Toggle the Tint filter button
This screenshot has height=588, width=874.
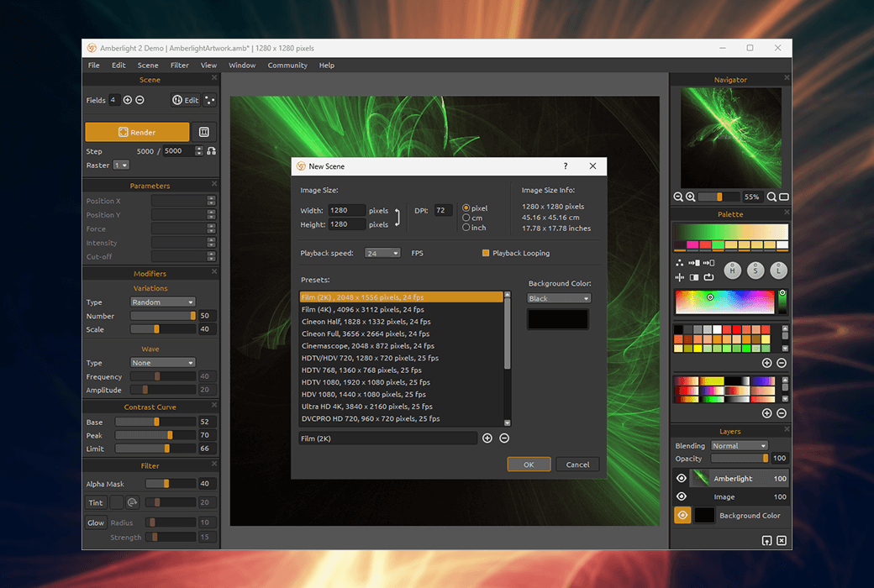click(95, 502)
